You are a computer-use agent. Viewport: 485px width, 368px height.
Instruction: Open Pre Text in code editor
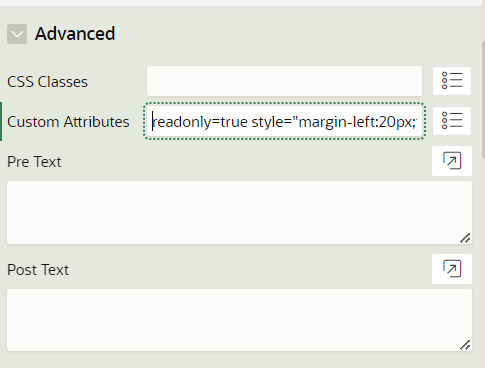tap(452, 161)
